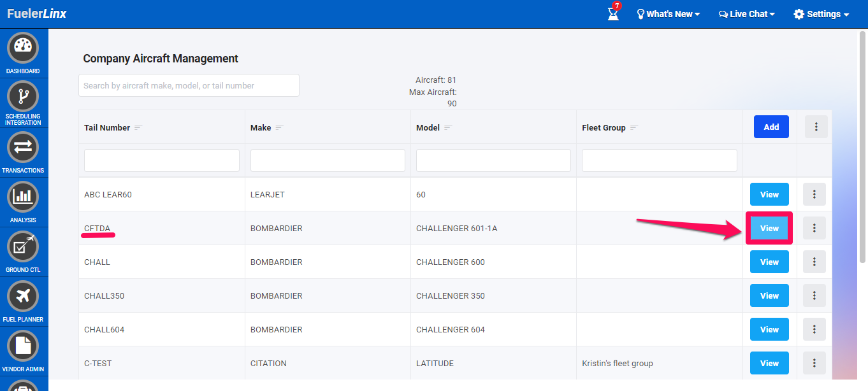Viewport: 868px width, 391px height.
Task: Open kebab menu for C-TEST row
Action: tap(814, 363)
